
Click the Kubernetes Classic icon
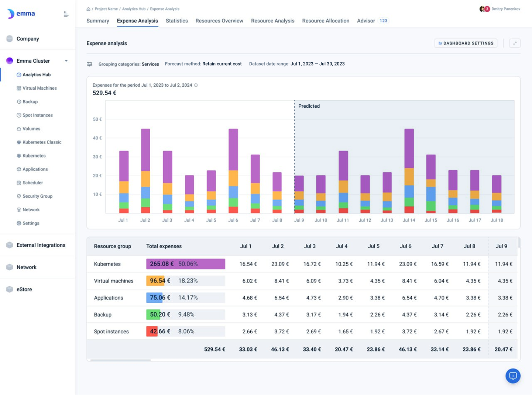point(19,142)
